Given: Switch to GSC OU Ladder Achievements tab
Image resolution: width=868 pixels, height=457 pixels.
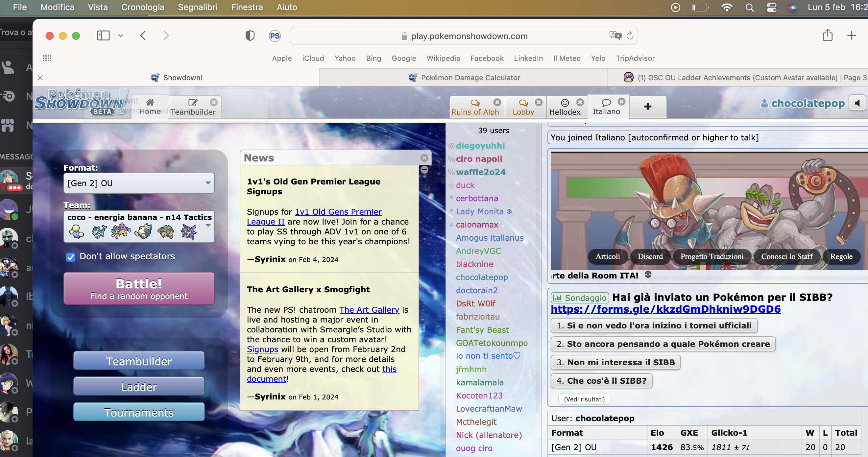Looking at the screenshot, I should coord(738,78).
